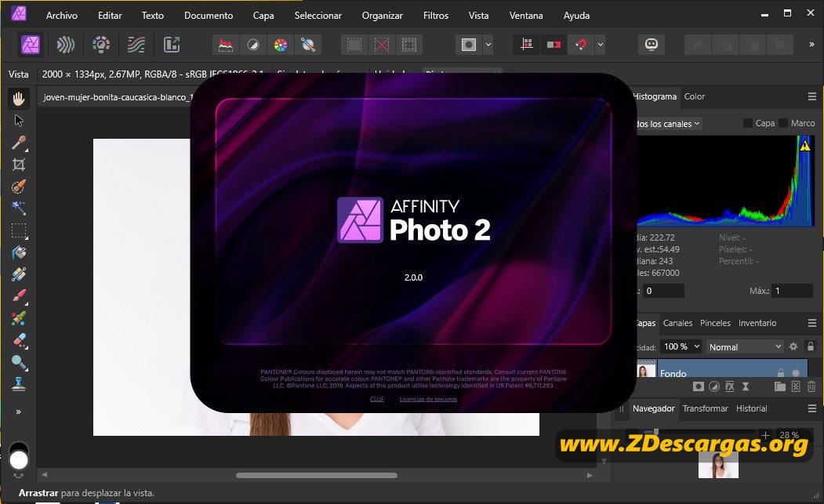Switch to the Export persona
The width and height of the screenshot is (824, 504).
tap(172, 45)
